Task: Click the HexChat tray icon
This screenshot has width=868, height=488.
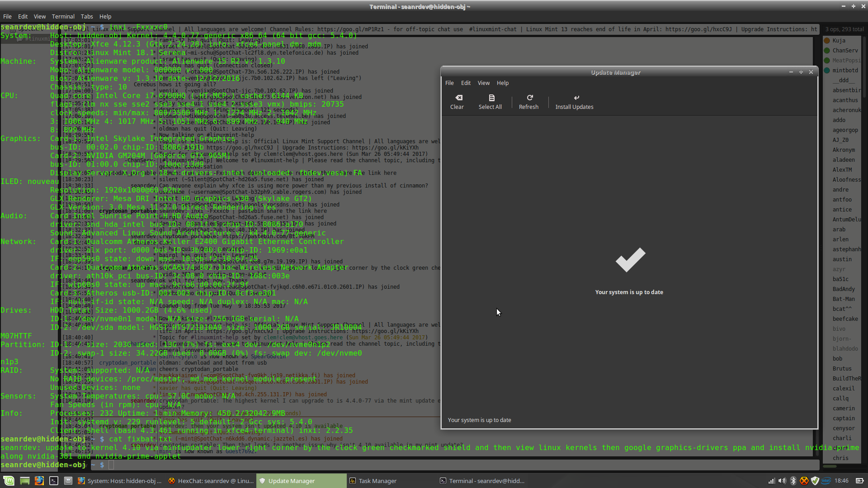Action: point(804,481)
